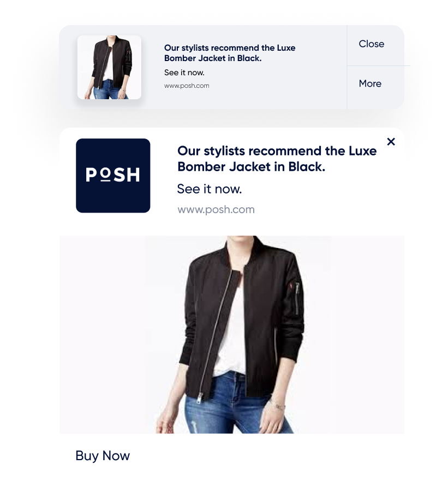This screenshot has height=477, width=448.
Task: Click the sleeve zipper pocket in the large photo
Action: [x=297, y=298]
